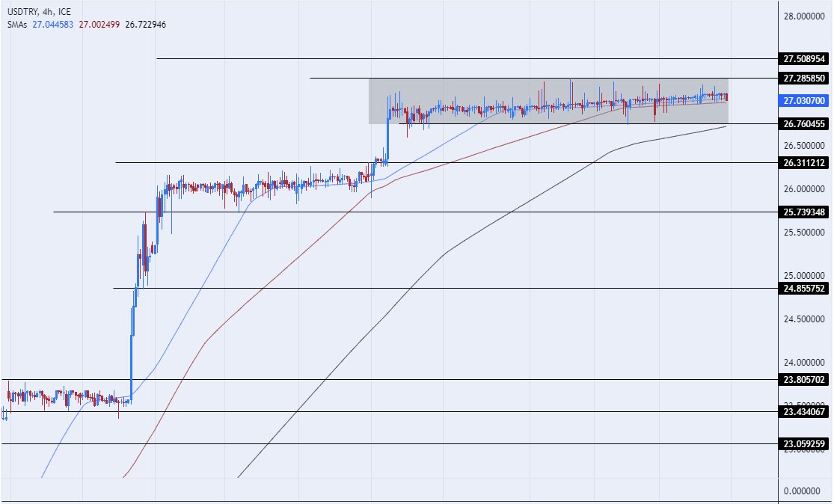This screenshot has width=834, height=504.
Task: Click the 25.500000 axis tick label
Action: coord(803,233)
